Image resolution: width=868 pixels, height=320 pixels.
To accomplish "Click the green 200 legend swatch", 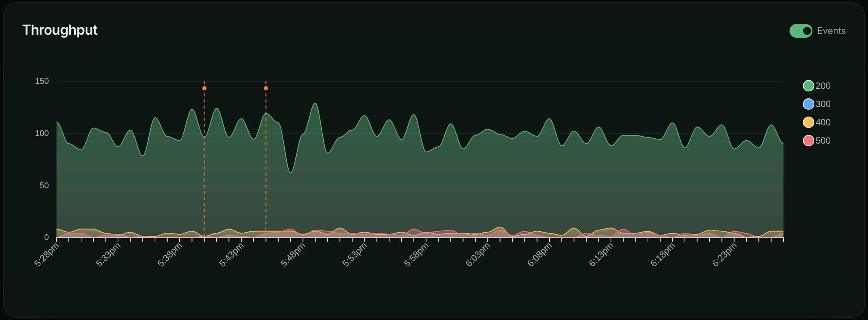I will click(808, 86).
